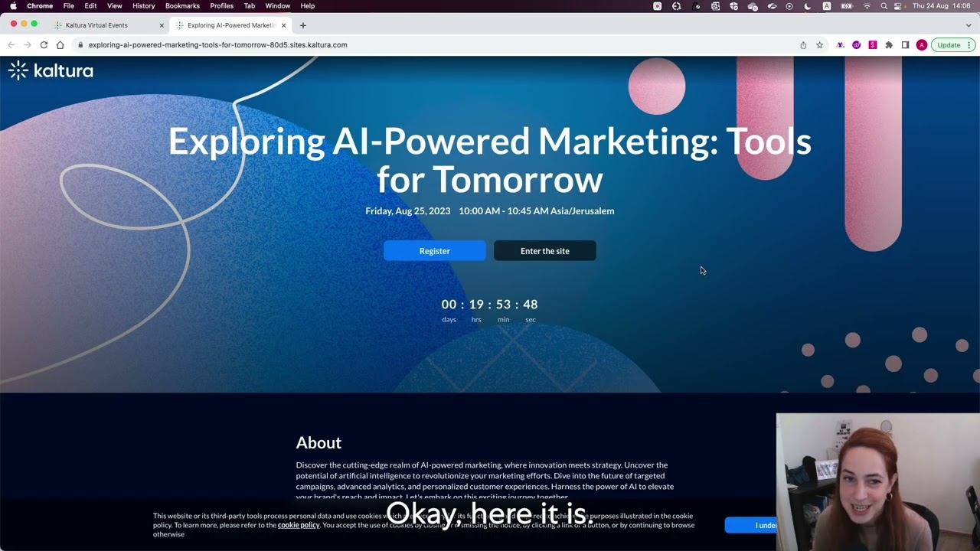Screen dimensions: 980x551
Task: Open the Tab menu
Action: [x=250, y=6]
